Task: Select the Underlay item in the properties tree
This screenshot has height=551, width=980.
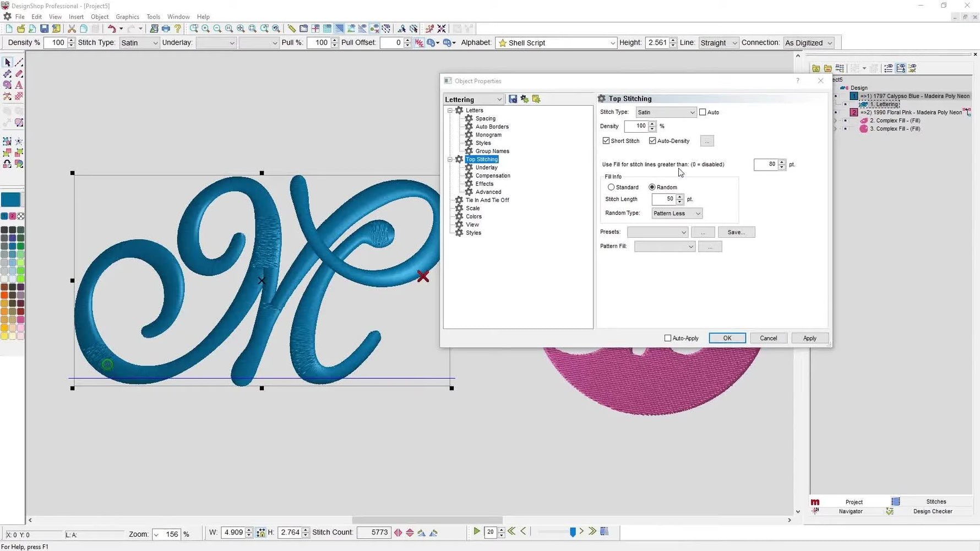Action: (487, 167)
